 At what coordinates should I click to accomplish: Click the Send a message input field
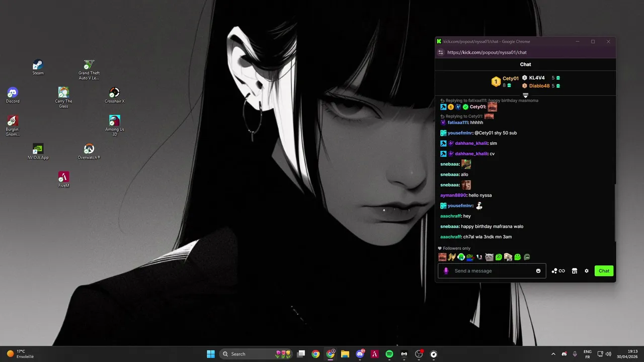[493, 271]
